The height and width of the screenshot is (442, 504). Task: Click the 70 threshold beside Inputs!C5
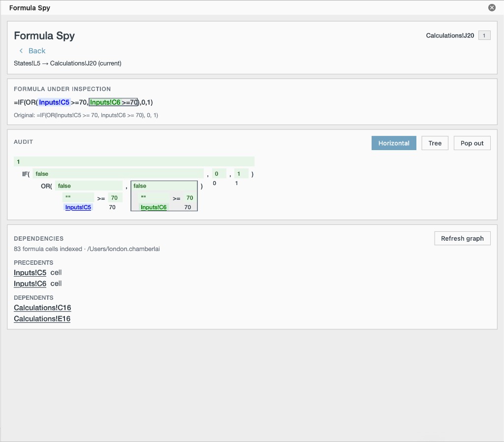coord(114,198)
